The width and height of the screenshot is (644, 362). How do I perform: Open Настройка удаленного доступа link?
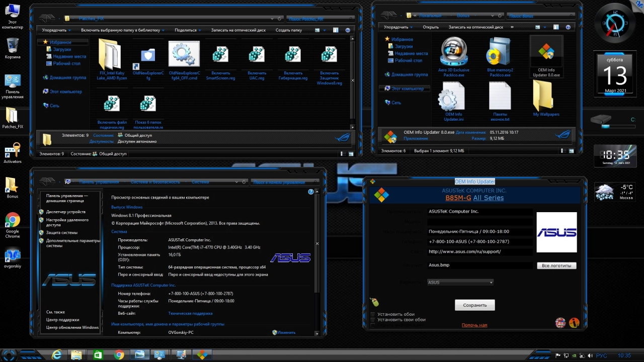click(x=67, y=222)
